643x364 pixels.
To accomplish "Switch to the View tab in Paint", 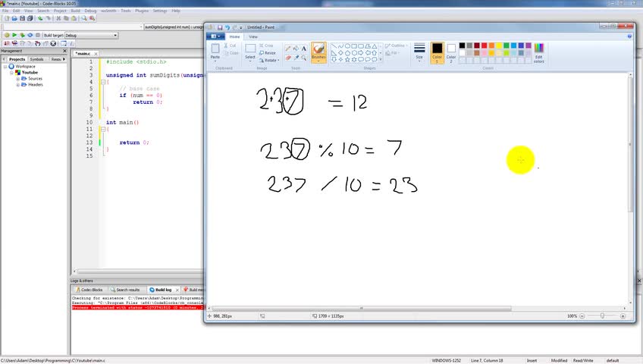I will click(x=253, y=37).
